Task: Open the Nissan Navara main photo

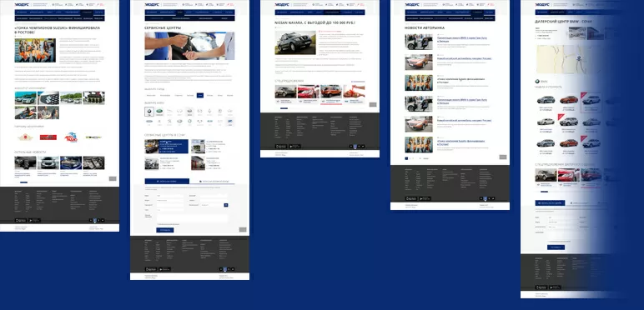Action: 295,42
